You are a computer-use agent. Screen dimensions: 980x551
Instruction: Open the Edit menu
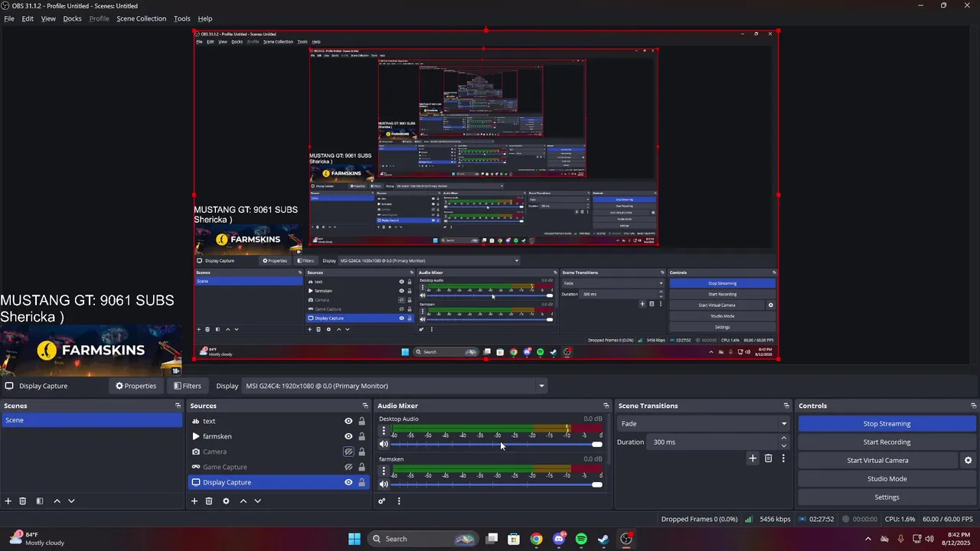coord(28,18)
